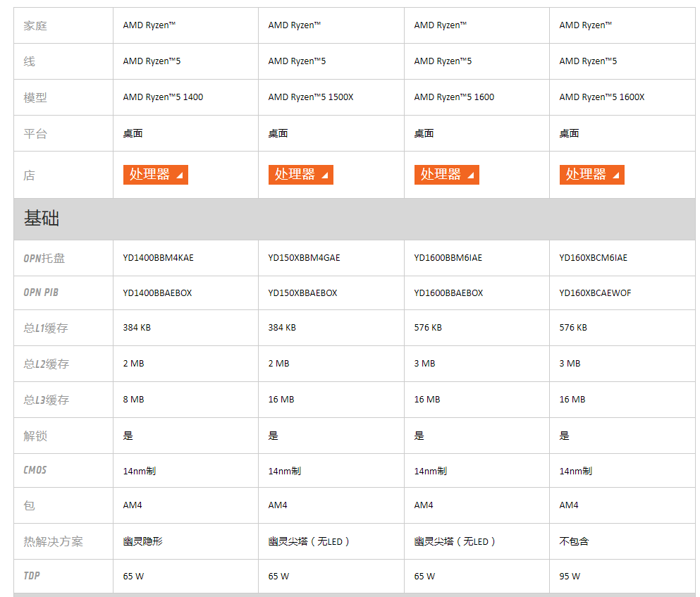Open 处理器 button for Ryzen 5 1400
This screenshot has height=597, width=700.
tap(155, 175)
